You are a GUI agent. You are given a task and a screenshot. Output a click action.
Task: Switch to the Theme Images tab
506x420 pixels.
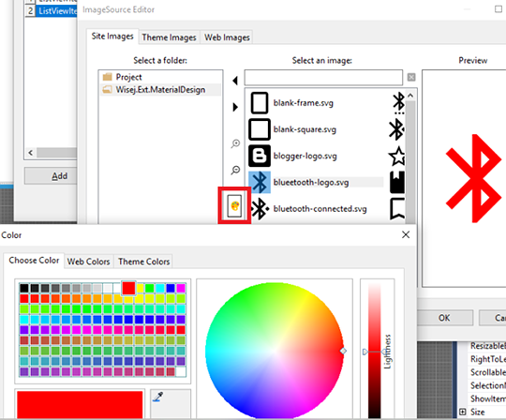coord(169,37)
